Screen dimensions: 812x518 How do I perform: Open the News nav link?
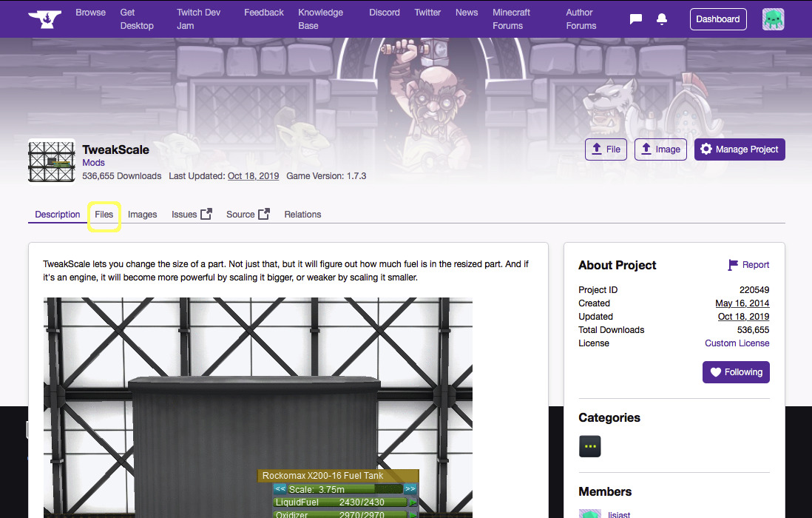(467, 13)
